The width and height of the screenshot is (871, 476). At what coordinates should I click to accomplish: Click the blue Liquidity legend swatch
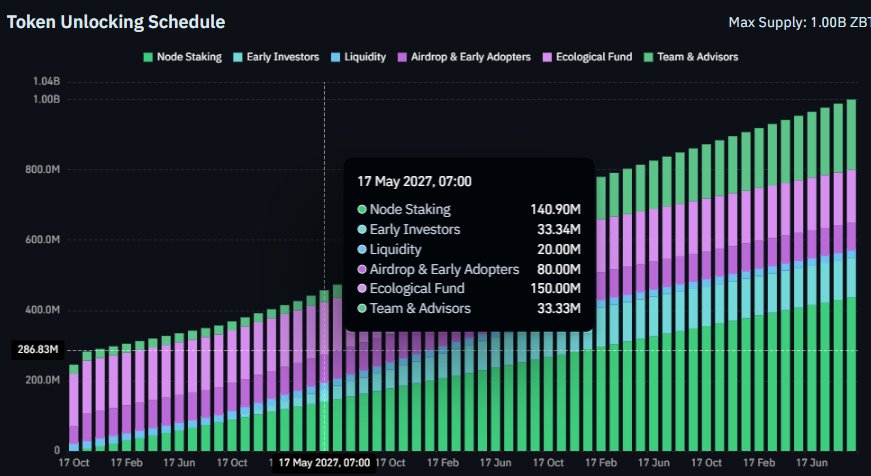(x=335, y=57)
